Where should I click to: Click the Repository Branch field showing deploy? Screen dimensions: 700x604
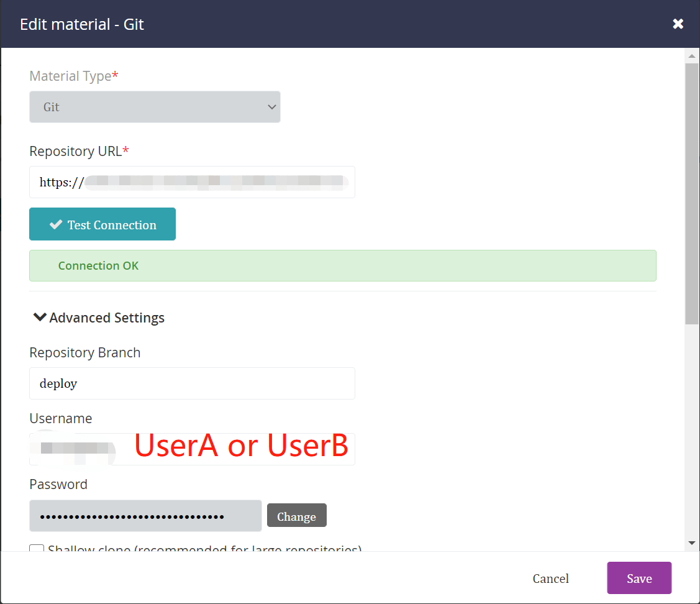[x=192, y=383]
